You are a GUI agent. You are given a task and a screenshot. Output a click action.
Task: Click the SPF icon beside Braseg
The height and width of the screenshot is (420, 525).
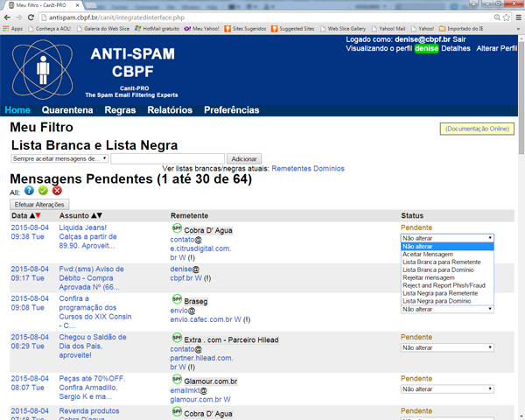click(176, 299)
